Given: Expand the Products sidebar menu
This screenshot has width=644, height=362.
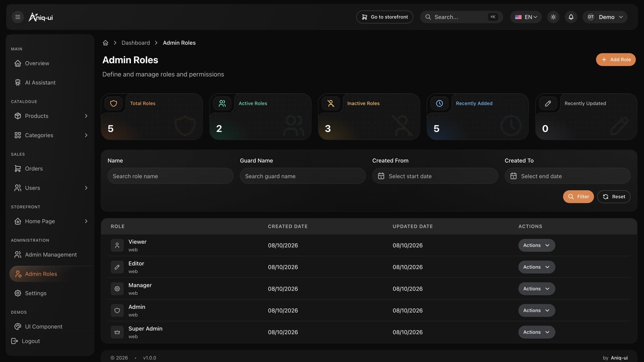Looking at the screenshot, I should [51, 116].
